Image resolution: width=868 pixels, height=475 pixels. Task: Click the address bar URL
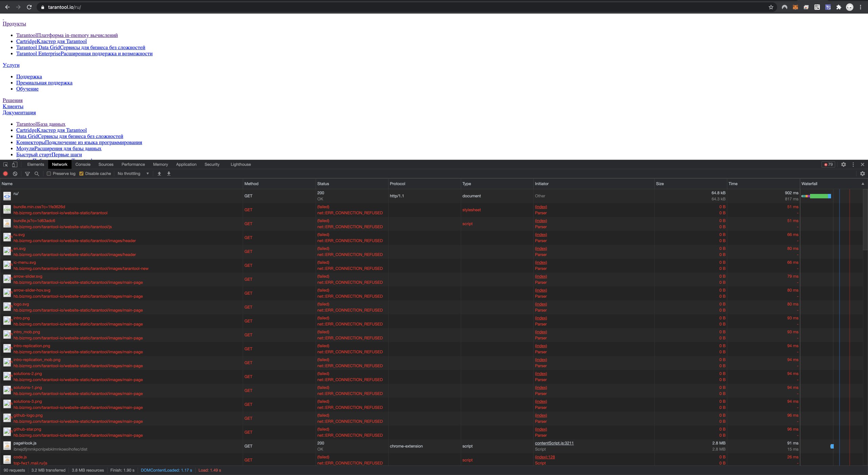(64, 7)
